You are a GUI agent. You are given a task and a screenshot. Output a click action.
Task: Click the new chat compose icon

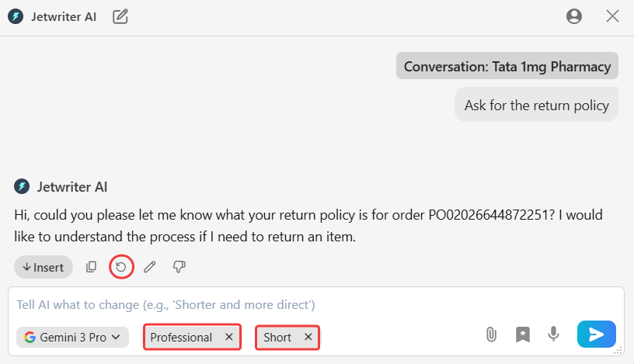(x=120, y=16)
